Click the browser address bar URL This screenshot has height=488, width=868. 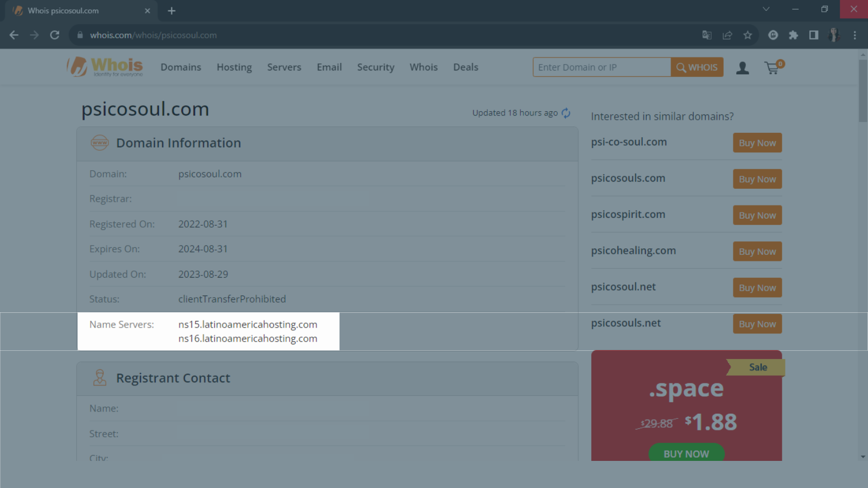click(x=154, y=35)
